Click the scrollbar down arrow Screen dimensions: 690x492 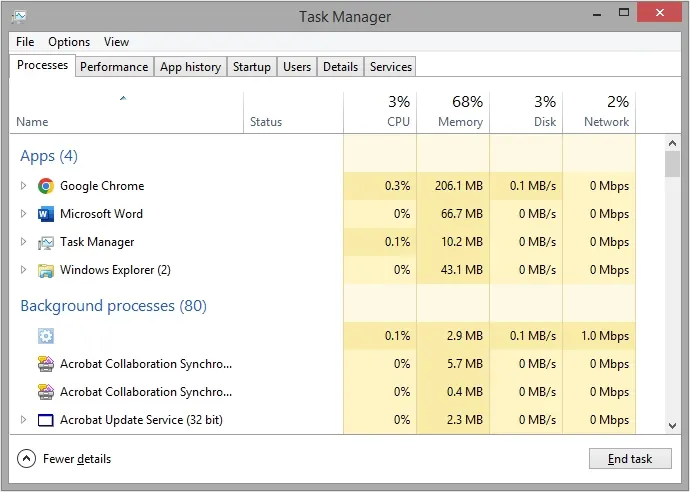(672, 426)
